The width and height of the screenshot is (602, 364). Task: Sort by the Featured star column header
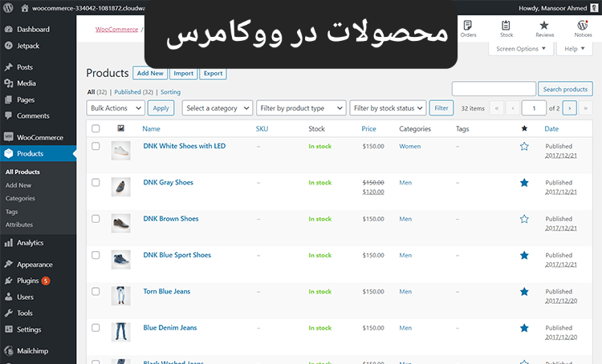point(524,128)
